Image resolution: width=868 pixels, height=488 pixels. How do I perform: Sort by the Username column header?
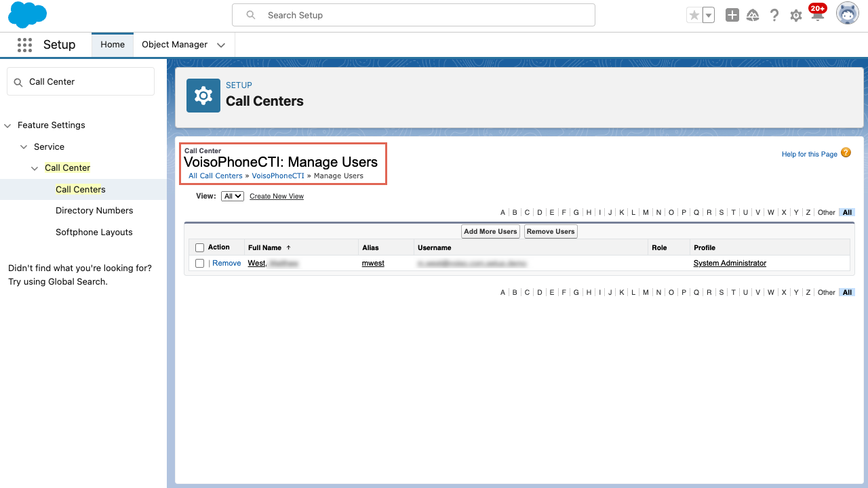click(x=435, y=247)
